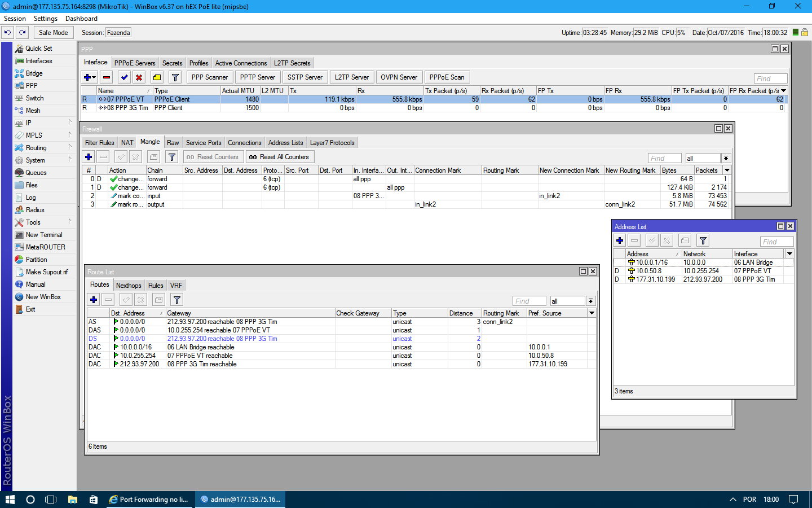The width and height of the screenshot is (812, 508).
Task: Click the PPP Scanner button
Action: (210, 77)
